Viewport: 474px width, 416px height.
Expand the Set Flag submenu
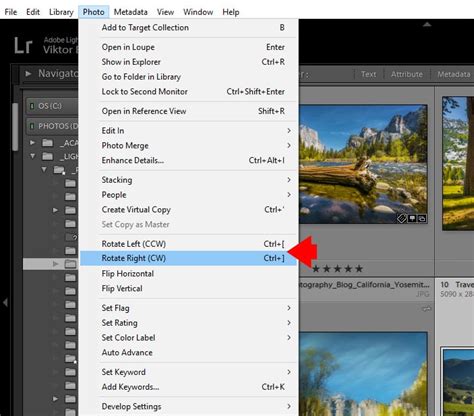pyautogui.click(x=188, y=308)
